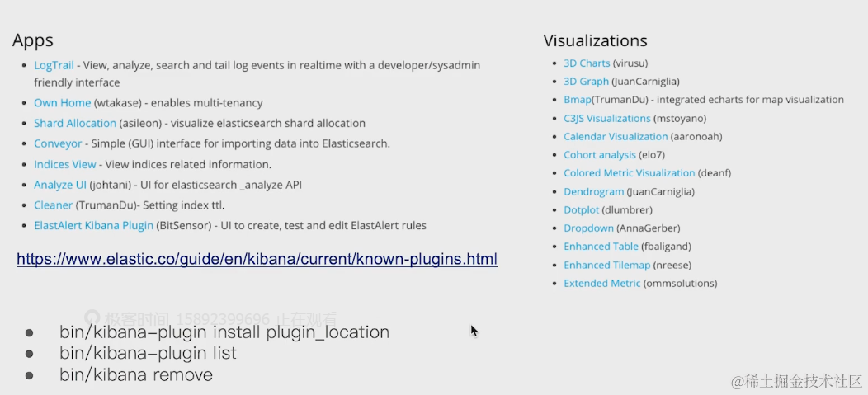Click the '(dlumbrer)' author name
Viewport: 868px width, 395px height.
[x=627, y=210]
